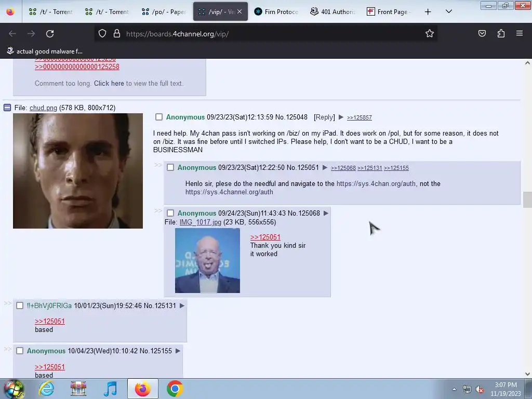The image size is (532, 399).
Task: Tick checkbox for post No.125131
Action: tap(20, 305)
